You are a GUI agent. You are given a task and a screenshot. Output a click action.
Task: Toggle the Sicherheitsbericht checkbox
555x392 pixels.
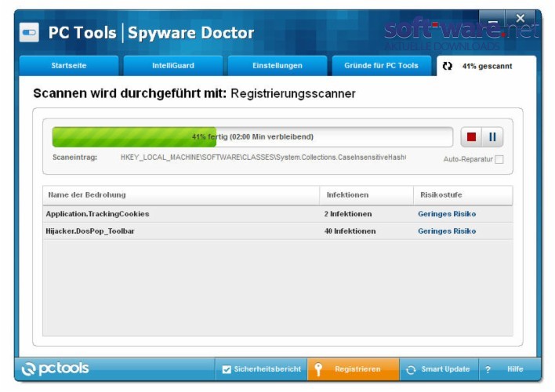[x=227, y=369]
